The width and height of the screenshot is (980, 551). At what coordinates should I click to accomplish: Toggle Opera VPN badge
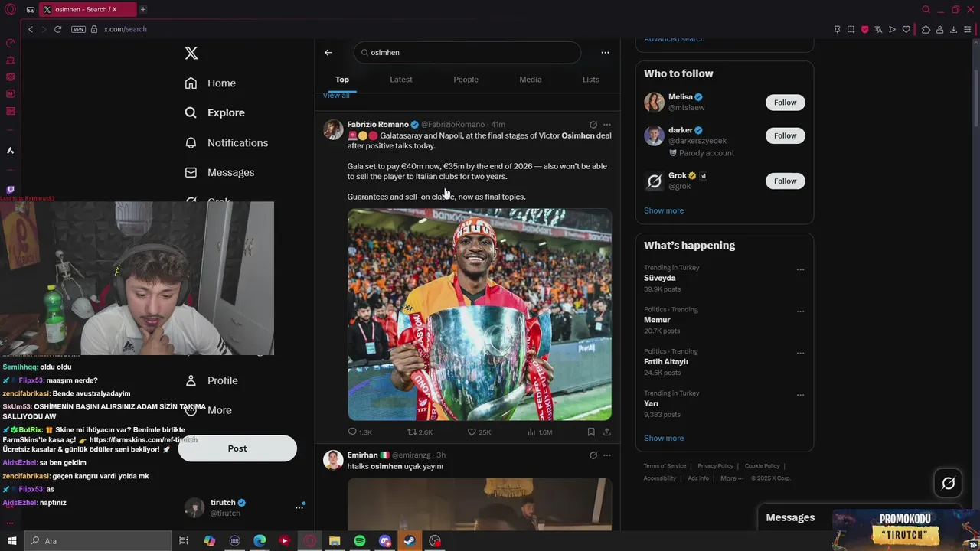[78, 29]
